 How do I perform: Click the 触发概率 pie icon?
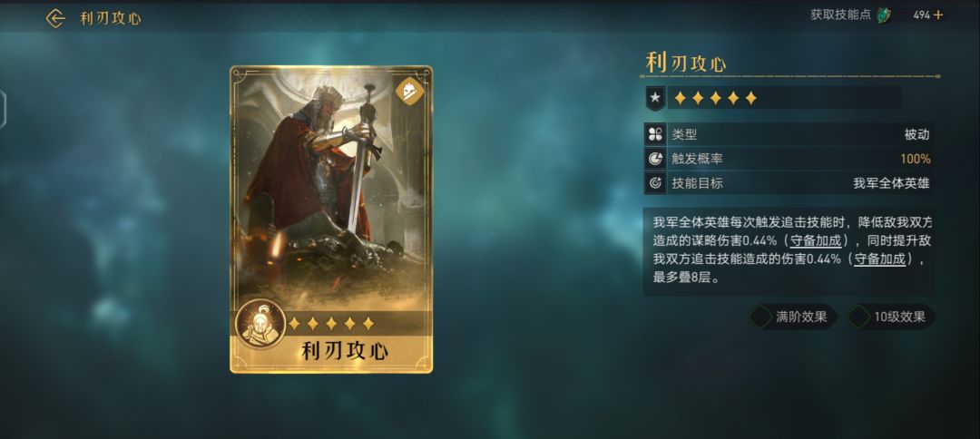[x=655, y=159]
